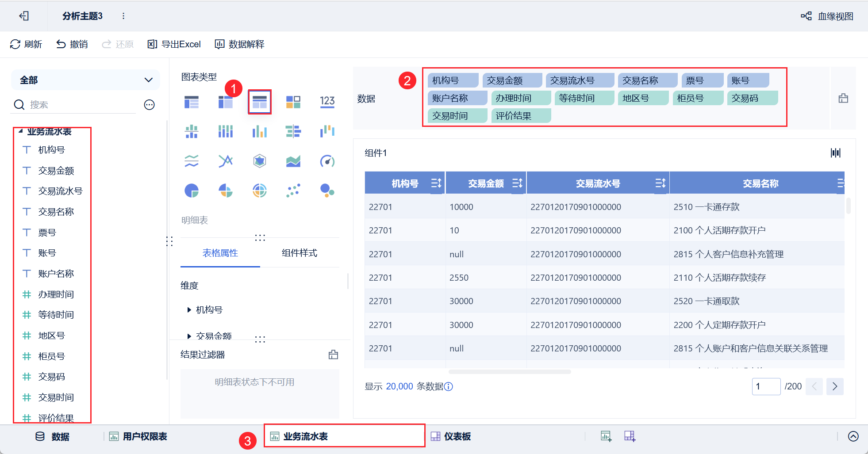This screenshot has height=454, width=868.
Task: Click the horizontal scrollbar under the table
Action: (x=510, y=372)
